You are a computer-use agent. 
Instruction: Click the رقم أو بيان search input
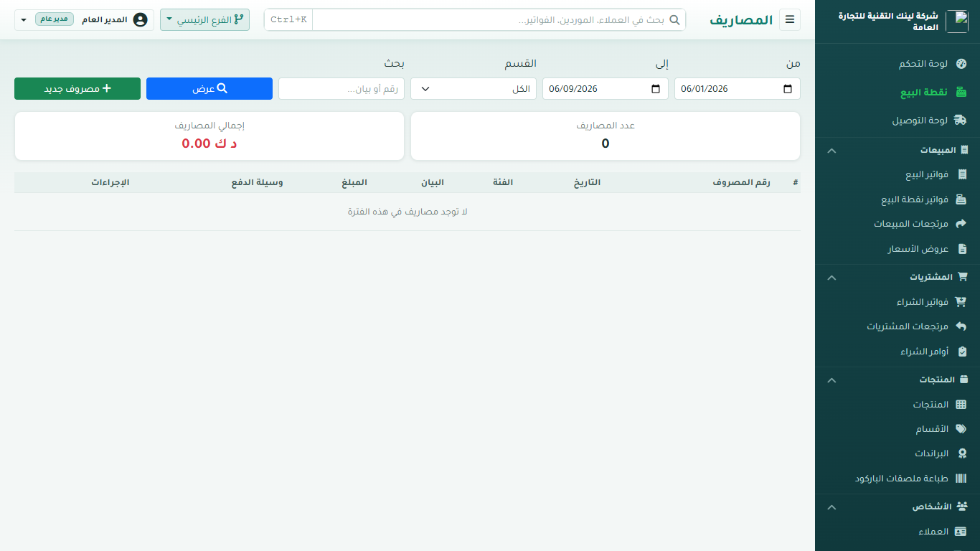(341, 89)
